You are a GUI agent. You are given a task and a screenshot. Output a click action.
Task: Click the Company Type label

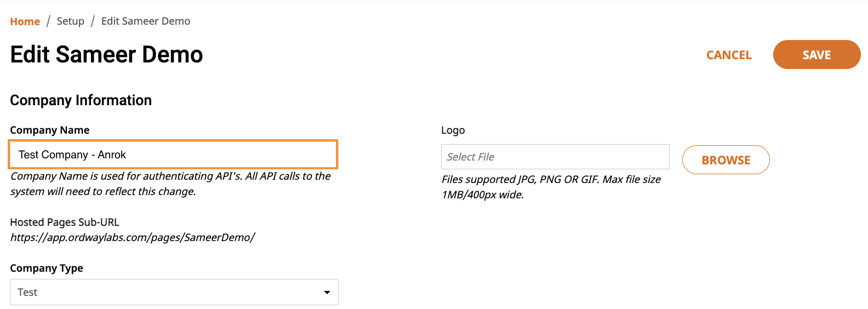[x=47, y=268]
